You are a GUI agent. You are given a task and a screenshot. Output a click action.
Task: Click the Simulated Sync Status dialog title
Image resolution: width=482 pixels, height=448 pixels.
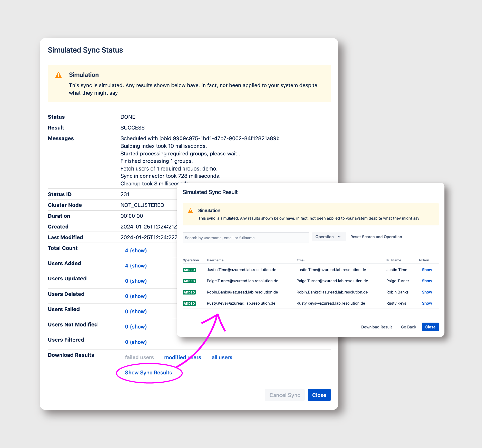tap(85, 50)
